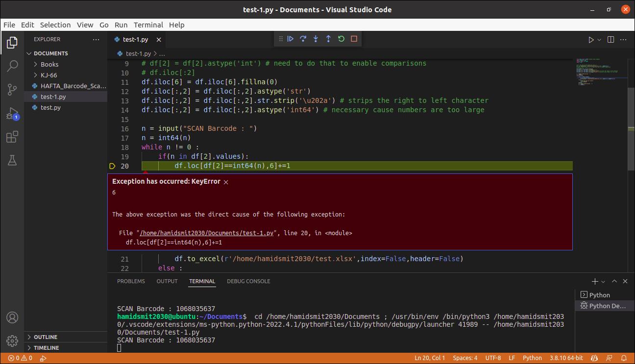Expand breadcrumb after test-1.py

162,54
